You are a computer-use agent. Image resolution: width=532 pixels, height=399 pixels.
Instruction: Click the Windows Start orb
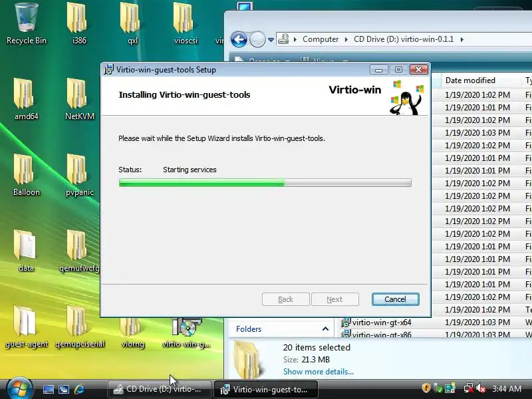(x=19, y=388)
